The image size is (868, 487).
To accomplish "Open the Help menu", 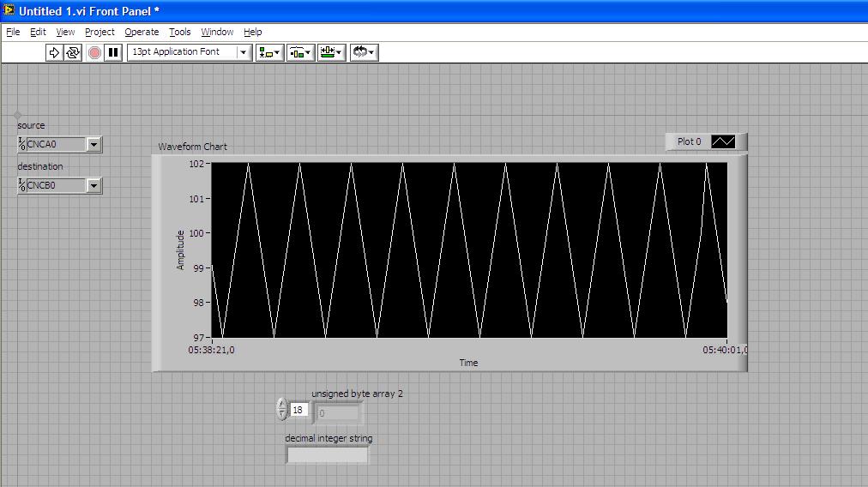I will pyautogui.click(x=252, y=32).
